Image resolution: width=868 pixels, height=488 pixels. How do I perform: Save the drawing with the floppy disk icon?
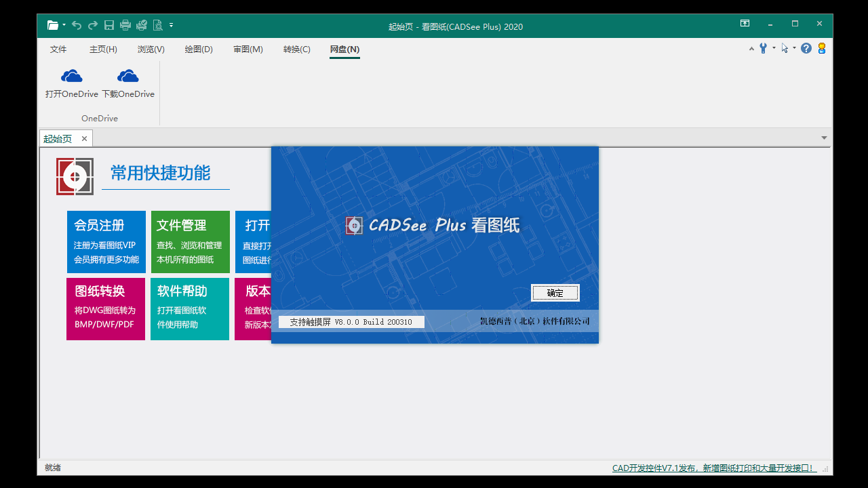coord(109,25)
